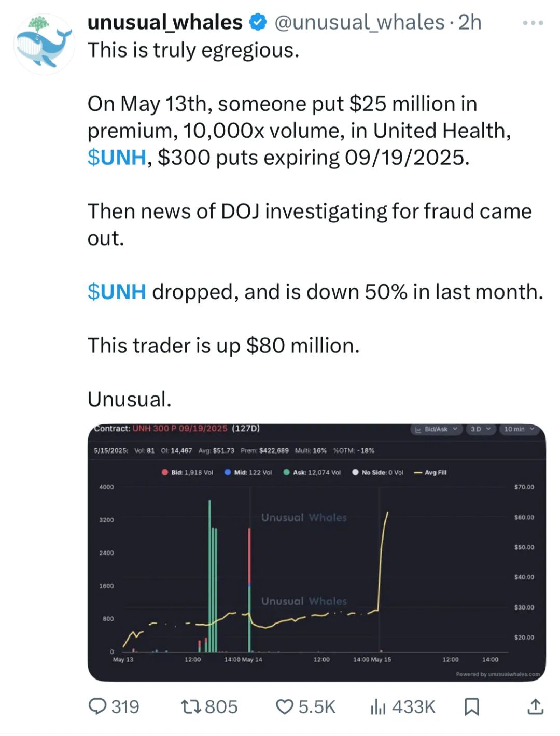The width and height of the screenshot is (560, 736).
Task: Open the @unusual_whales handle link
Action: pyautogui.click(x=359, y=22)
